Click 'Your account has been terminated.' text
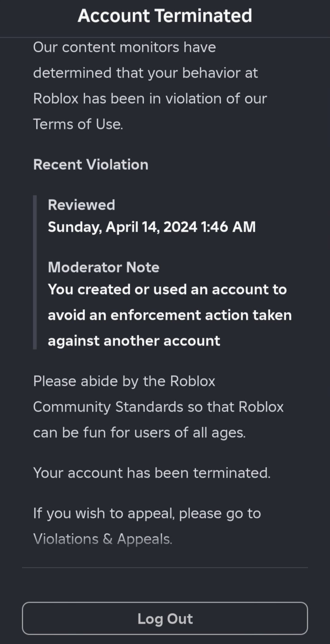 pos(152,473)
